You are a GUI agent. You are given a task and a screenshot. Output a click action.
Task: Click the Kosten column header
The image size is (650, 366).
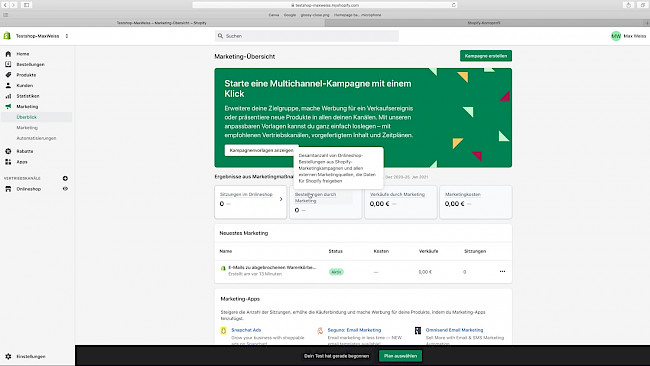click(x=381, y=251)
